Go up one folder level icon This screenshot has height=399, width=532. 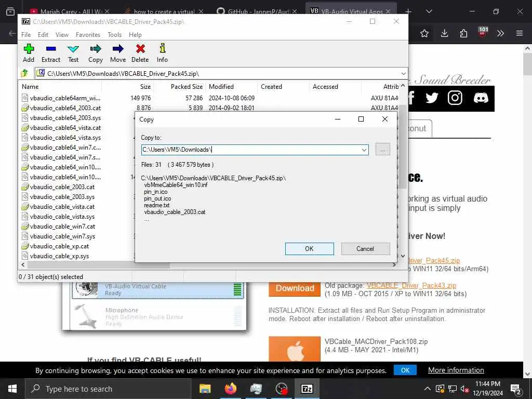pos(24,73)
